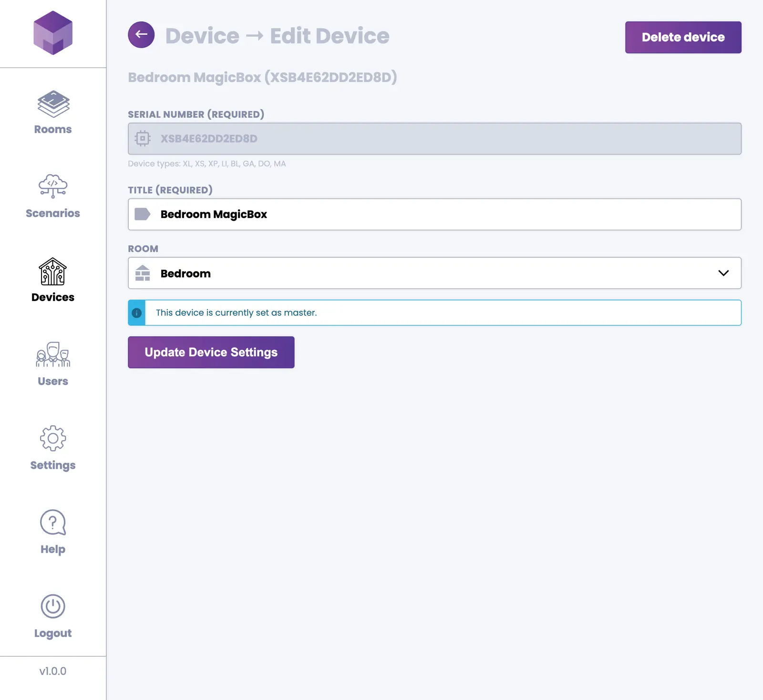Click the tag icon in Title field
The width and height of the screenshot is (763, 700).
coord(142,214)
